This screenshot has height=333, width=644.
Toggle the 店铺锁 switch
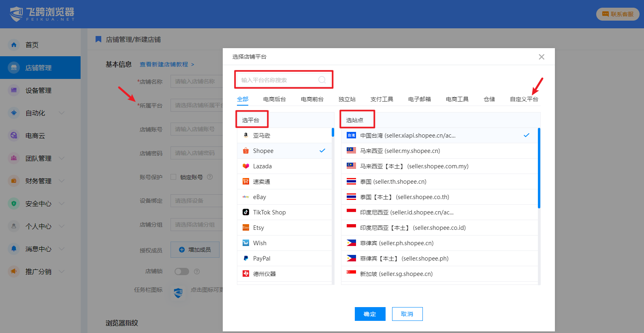click(182, 271)
